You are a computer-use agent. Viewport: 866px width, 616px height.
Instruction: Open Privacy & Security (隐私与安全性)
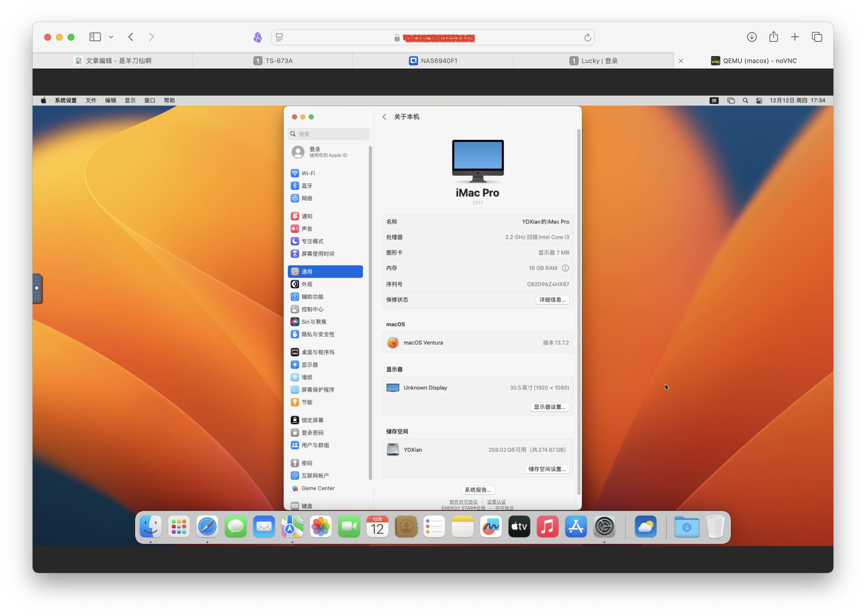pos(325,334)
